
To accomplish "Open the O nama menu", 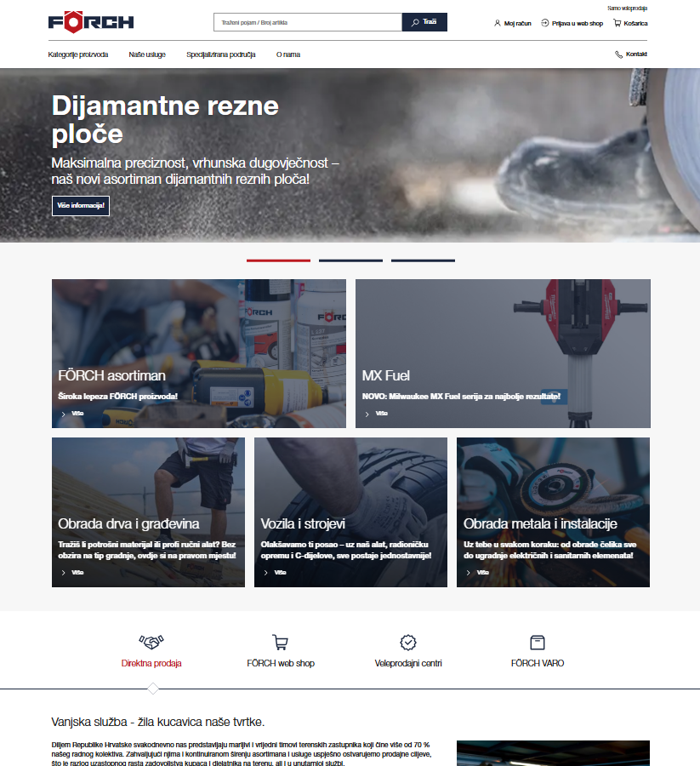I will [x=288, y=54].
